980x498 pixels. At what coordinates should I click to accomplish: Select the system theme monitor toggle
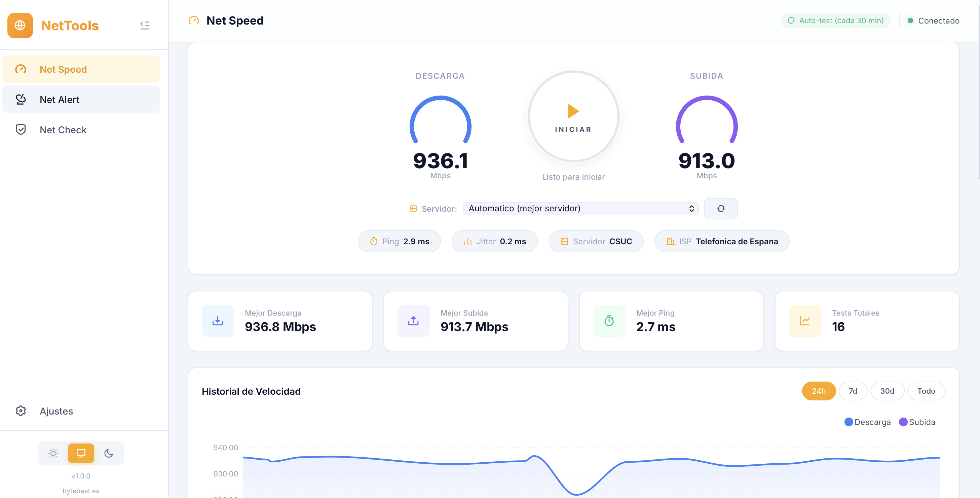tap(81, 453)
